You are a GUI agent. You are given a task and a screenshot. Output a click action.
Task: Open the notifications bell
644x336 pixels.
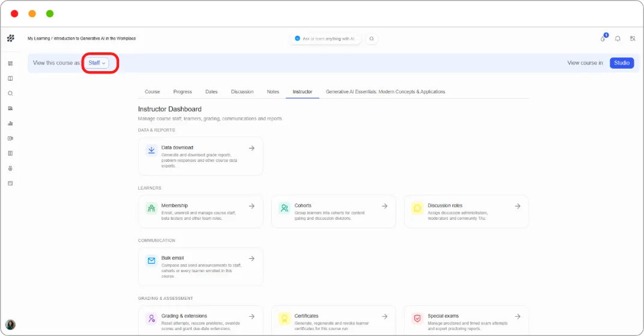tap(618, 39)
